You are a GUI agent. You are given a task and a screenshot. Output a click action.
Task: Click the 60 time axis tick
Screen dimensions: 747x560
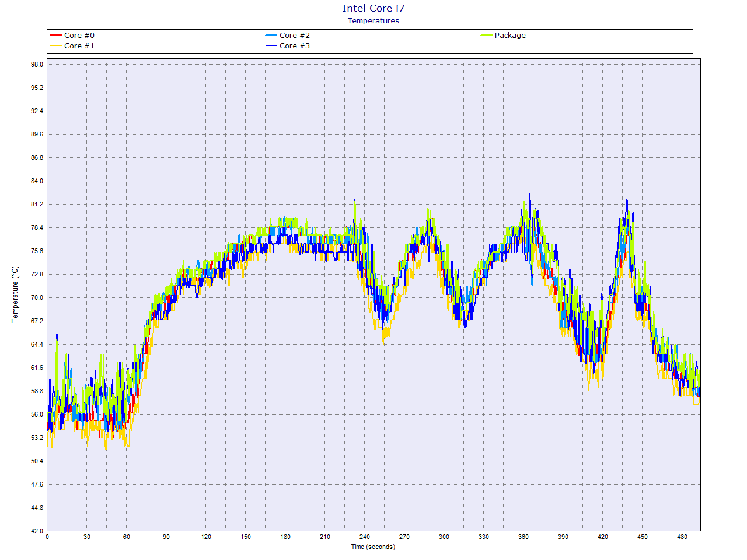pos(127,537)
